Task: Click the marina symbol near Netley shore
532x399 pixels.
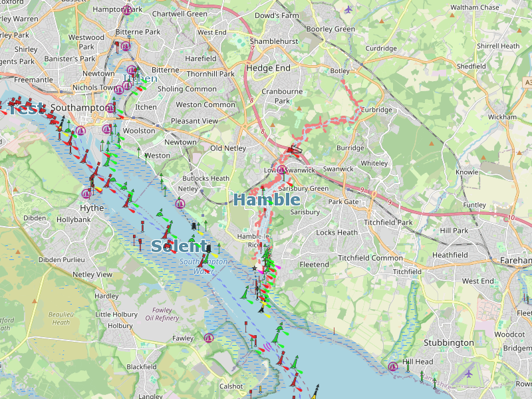Action: tap(180, 204)
